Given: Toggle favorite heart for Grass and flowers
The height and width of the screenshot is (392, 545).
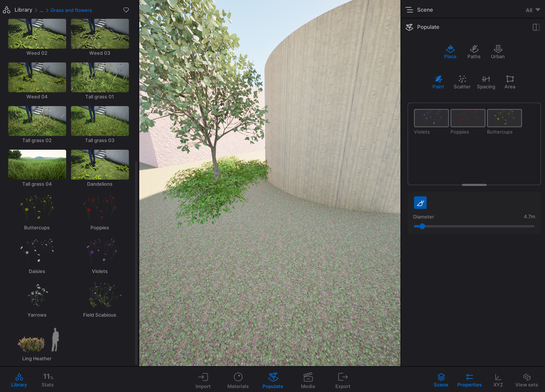Looking at the screenshot, I should (x=126, y=10).
